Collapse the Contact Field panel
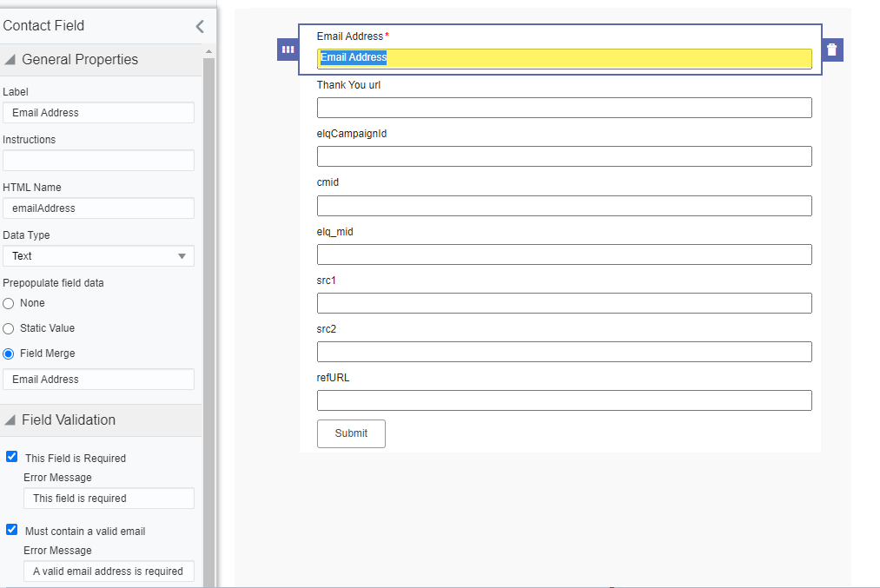Viewport: 880px width, 588px height. 200,26
